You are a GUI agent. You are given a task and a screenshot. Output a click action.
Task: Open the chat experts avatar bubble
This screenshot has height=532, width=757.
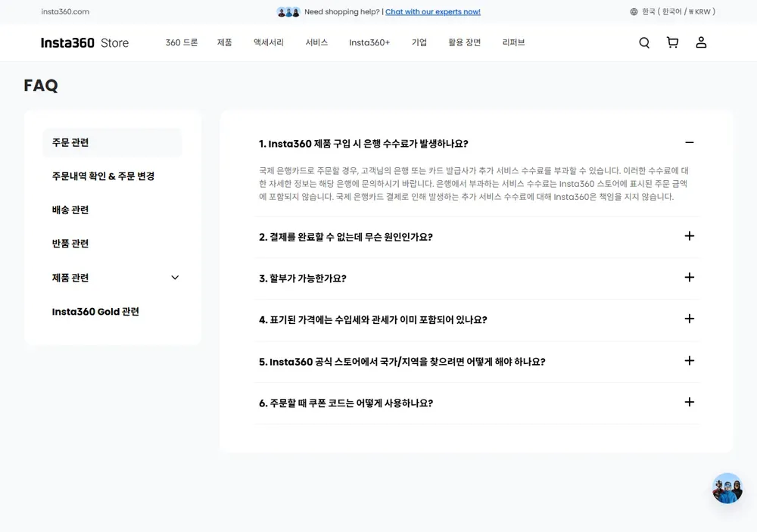click(727, 489)
